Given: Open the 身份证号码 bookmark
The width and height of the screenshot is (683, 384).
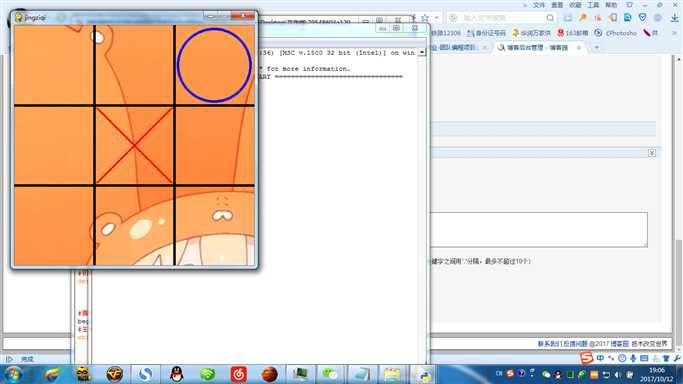Looking at the screenshot, I should [x=486, y=33].
